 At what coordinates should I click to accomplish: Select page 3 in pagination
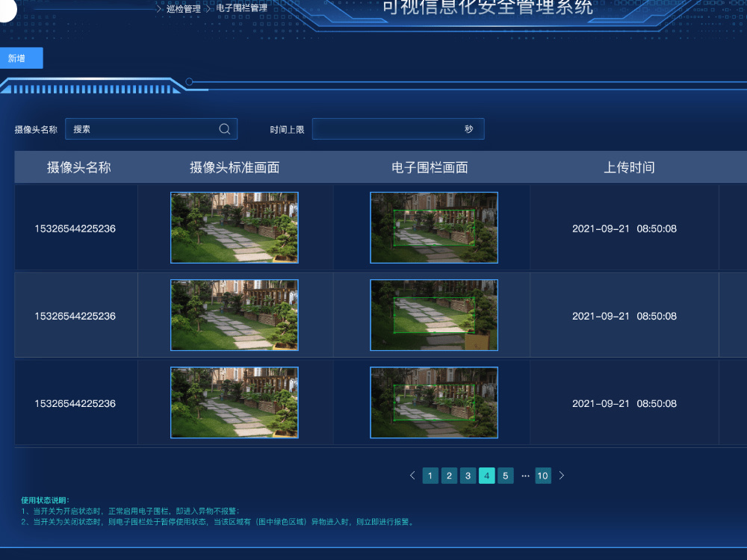pyautogui.click(x=468, y=476)
